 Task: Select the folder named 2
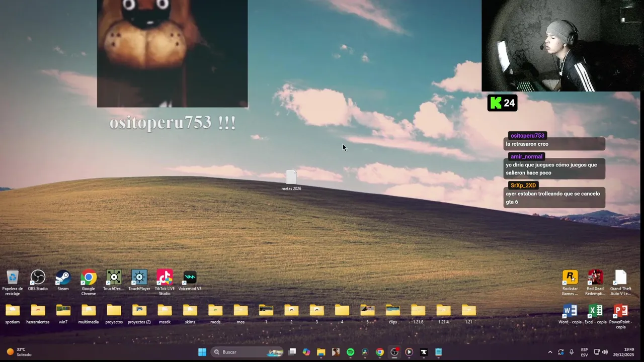291,314
